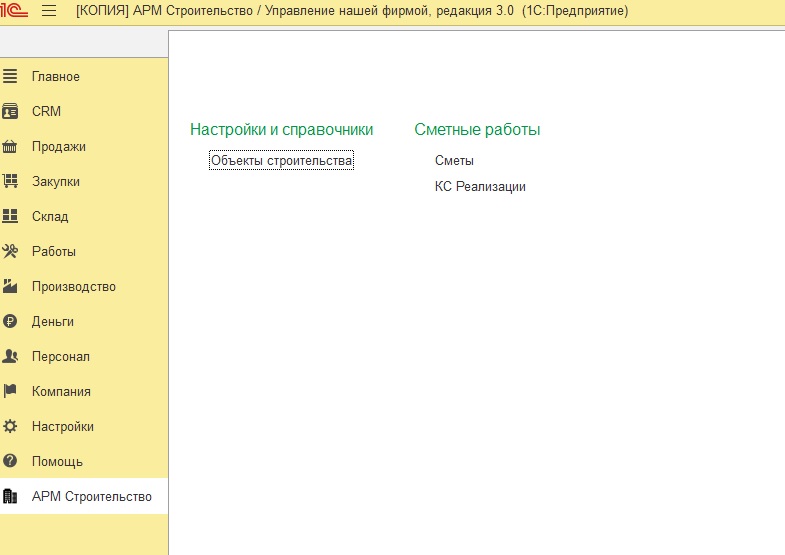Open the Объекты строительства link
Screen dimensions: 785x555
click(x=281, y=160)
